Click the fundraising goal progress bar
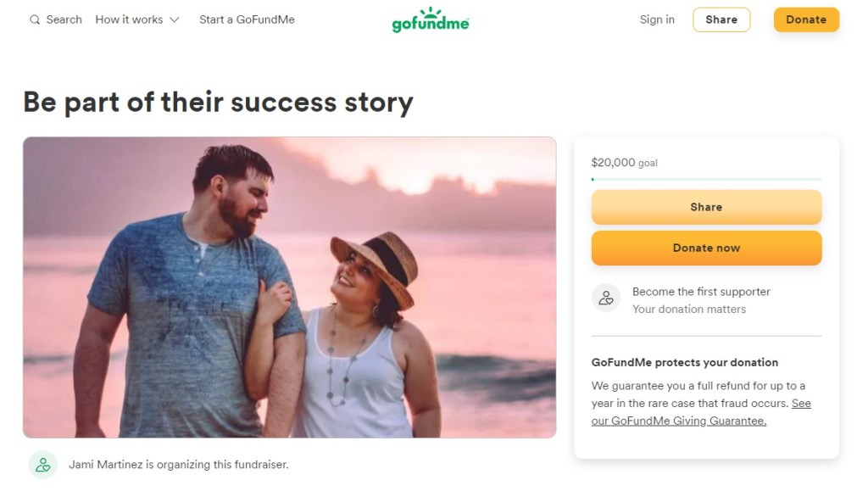Image resolution: width=868 pixels, height=491 pixels. (706, 179)
